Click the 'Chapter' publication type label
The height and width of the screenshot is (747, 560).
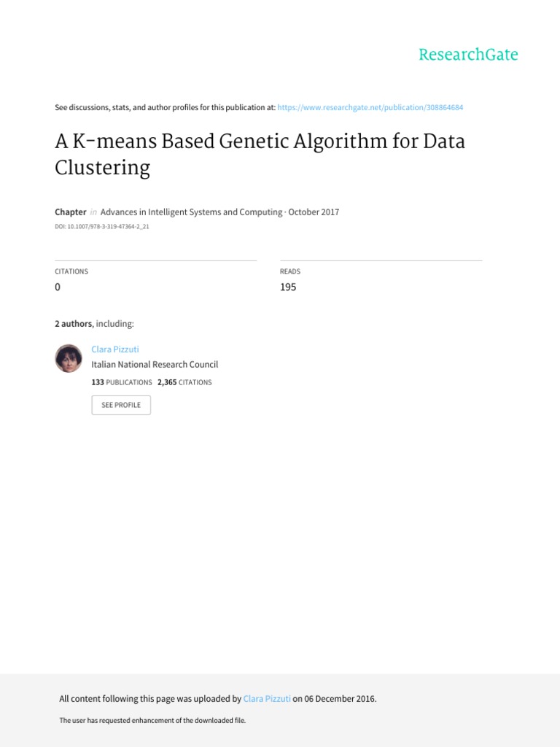tap(71, 212)
